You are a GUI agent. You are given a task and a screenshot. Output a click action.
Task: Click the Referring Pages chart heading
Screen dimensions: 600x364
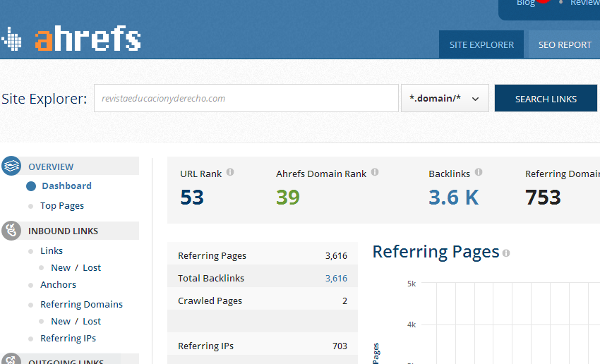[x=436, y=253]
